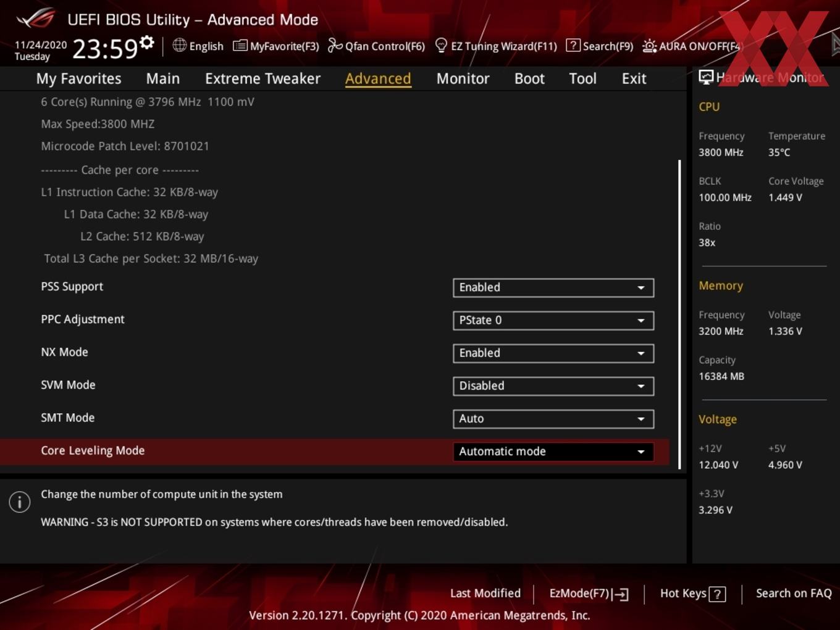Click the Hot Keys question box icon

(717, 594)
